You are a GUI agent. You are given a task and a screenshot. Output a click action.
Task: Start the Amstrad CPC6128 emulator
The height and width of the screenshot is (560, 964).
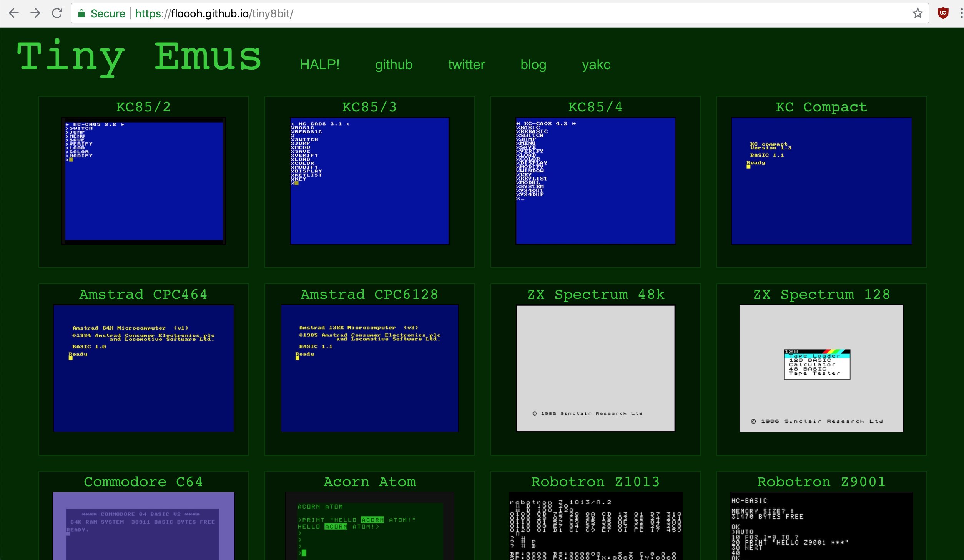pyautogui.click(x=369, y=368)
